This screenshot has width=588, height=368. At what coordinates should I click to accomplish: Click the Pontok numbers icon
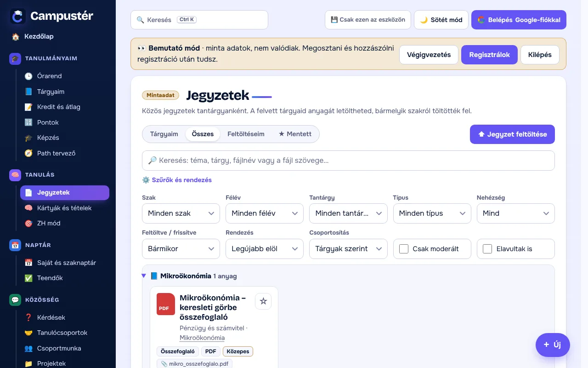tap(28, 122)
